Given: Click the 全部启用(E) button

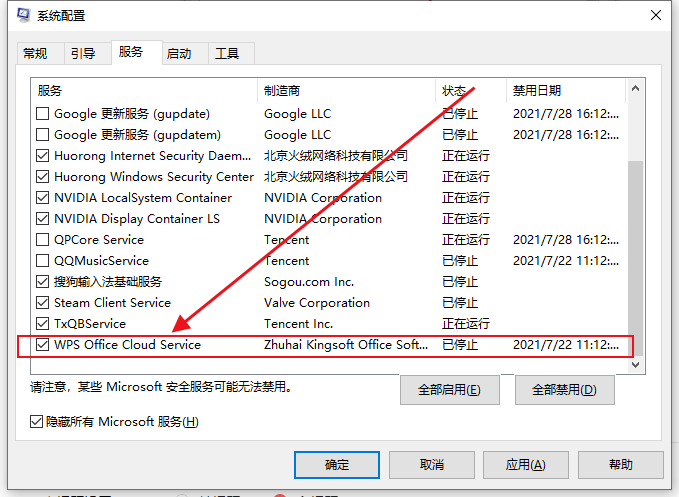Looking at the screenshot, I should coord(449,390).
